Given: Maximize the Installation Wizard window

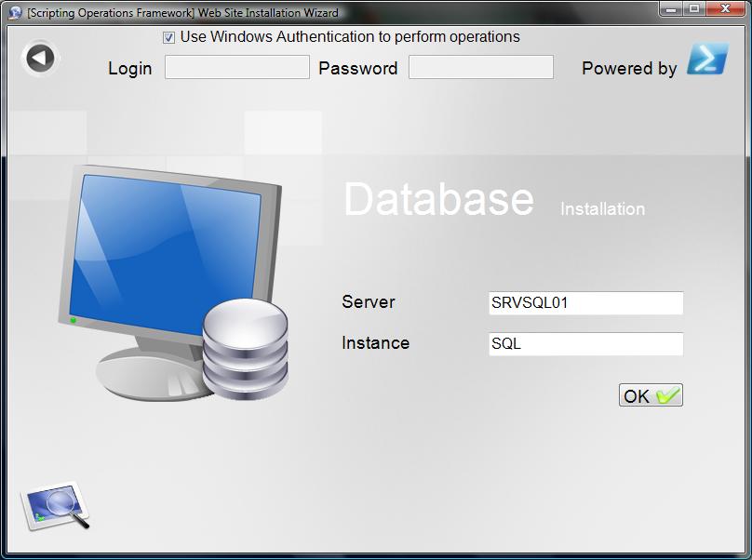Looking at the screenshot, I should tap(694, 9).
